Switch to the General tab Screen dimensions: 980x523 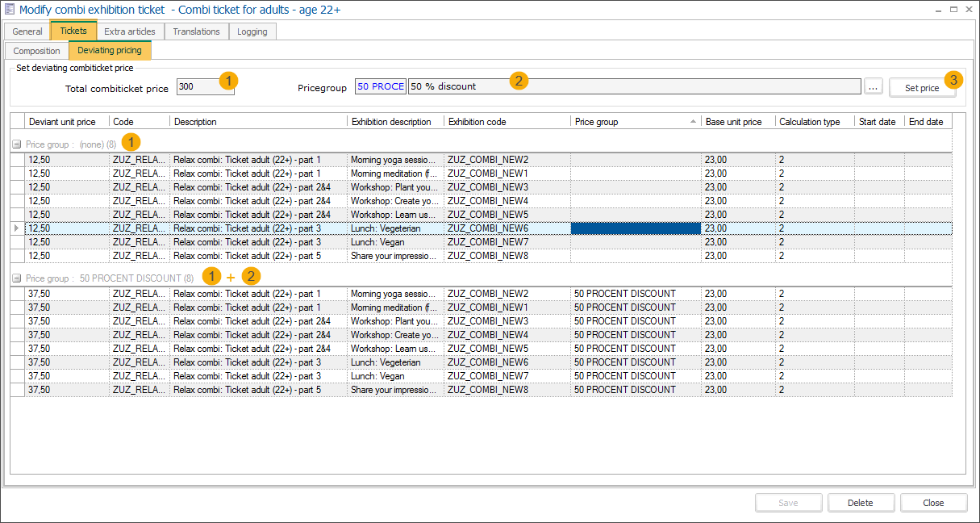click(x=27, y=31)
